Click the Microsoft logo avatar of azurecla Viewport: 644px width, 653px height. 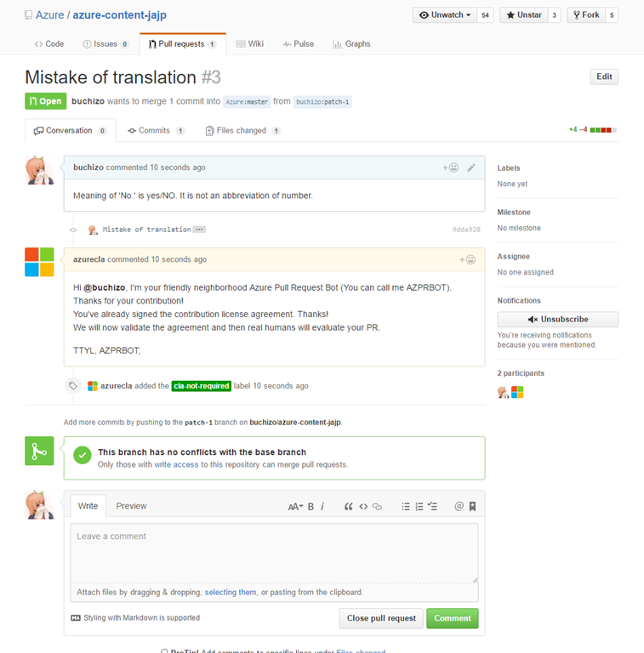39,262
